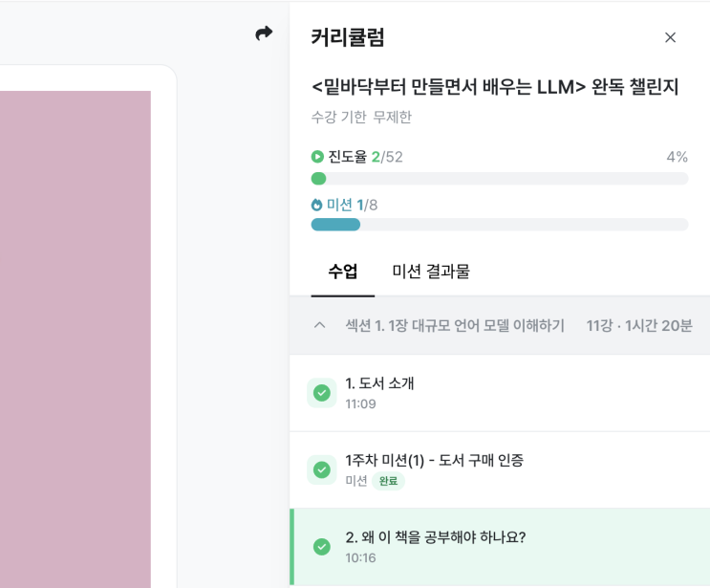Click the green 진도율 progress bar
Screen dimensions: 710x588
[499, 179]
